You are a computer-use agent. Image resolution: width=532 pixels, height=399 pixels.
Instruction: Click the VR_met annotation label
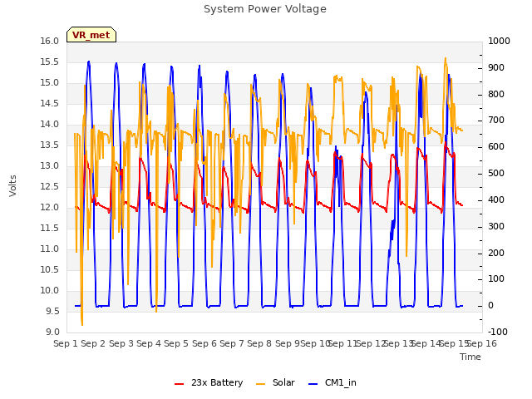[91, 35]
